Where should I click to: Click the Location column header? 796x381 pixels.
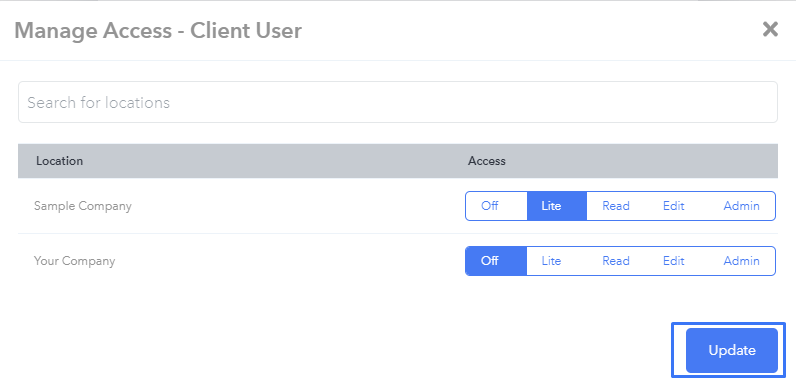(x=59, y=161)
